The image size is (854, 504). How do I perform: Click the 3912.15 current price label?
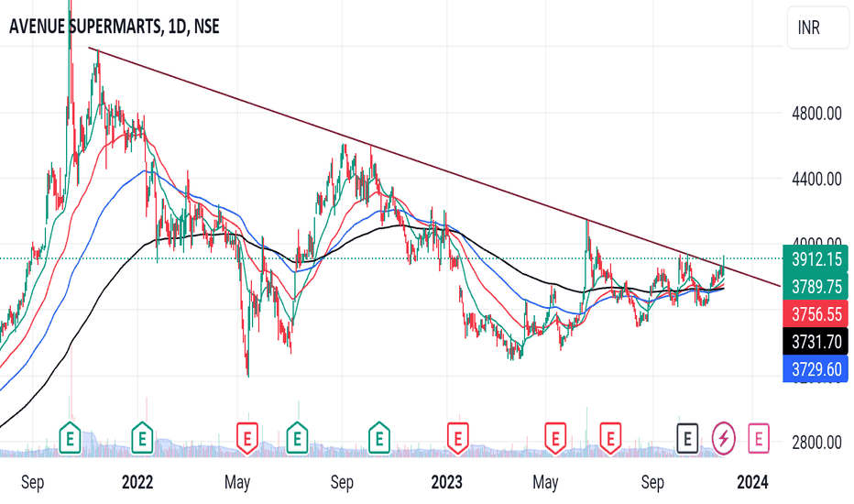point(816,258)
